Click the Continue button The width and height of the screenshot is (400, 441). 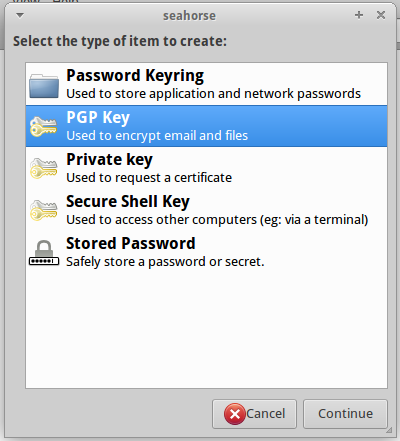[x=345, y=414]
